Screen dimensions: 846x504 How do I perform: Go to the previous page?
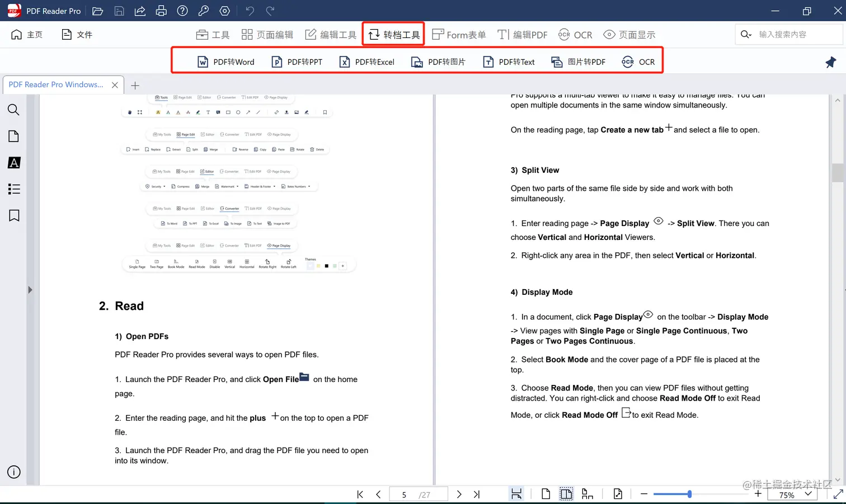(379, 494)
